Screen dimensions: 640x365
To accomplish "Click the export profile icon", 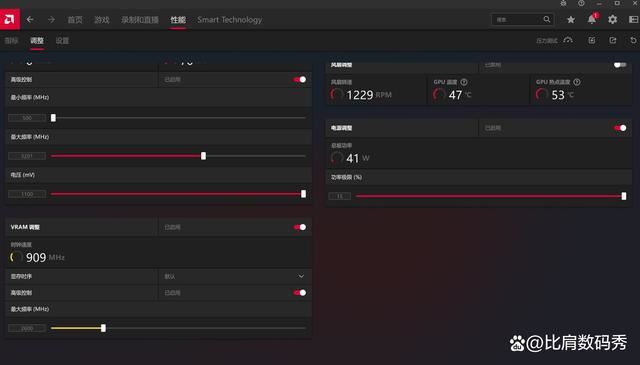I will tap(613, 40).
